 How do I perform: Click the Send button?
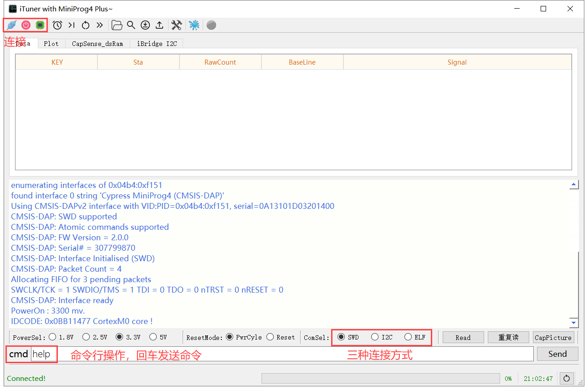557,354
